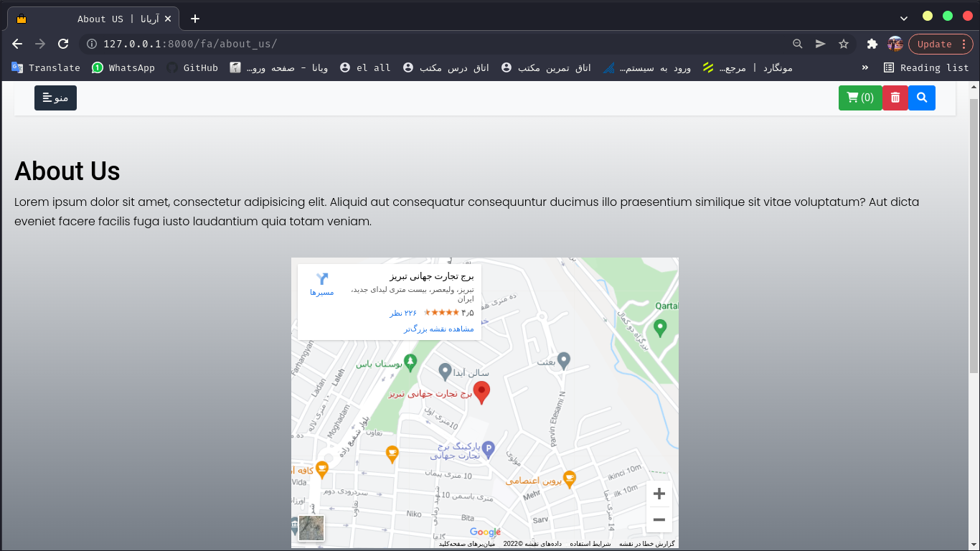Open the tab search chevron
The width and height of the screenshot is (980, 551).
904,17
